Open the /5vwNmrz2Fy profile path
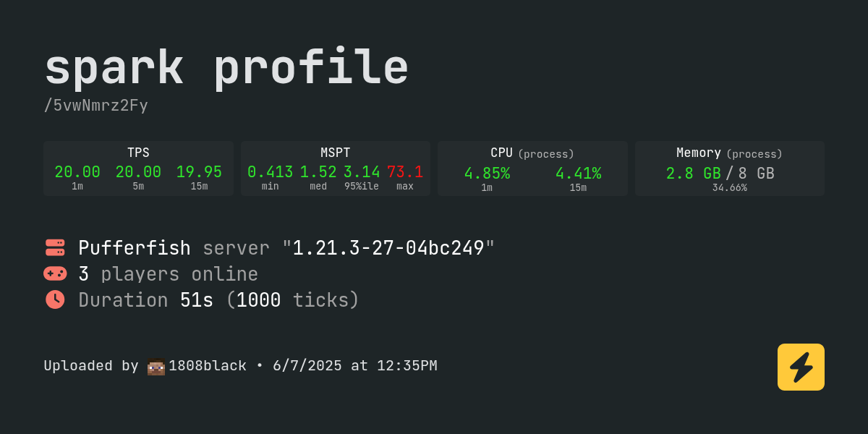868x434 pixels. click(95, 106)
